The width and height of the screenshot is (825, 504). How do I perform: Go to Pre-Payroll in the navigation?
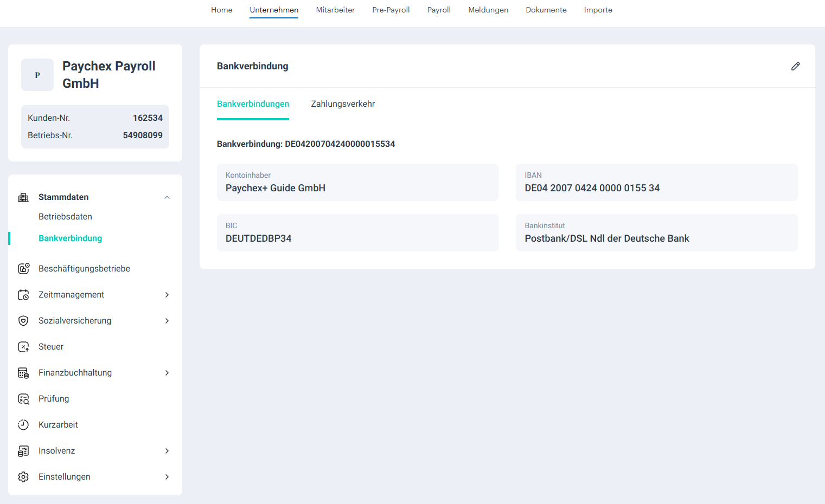click(x=391, y=10)
